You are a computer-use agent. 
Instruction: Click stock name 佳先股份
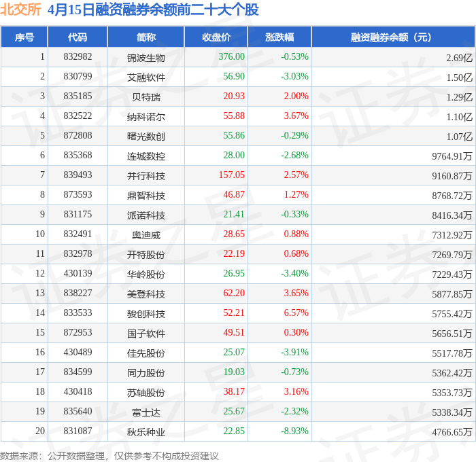[x=146, y=353]
